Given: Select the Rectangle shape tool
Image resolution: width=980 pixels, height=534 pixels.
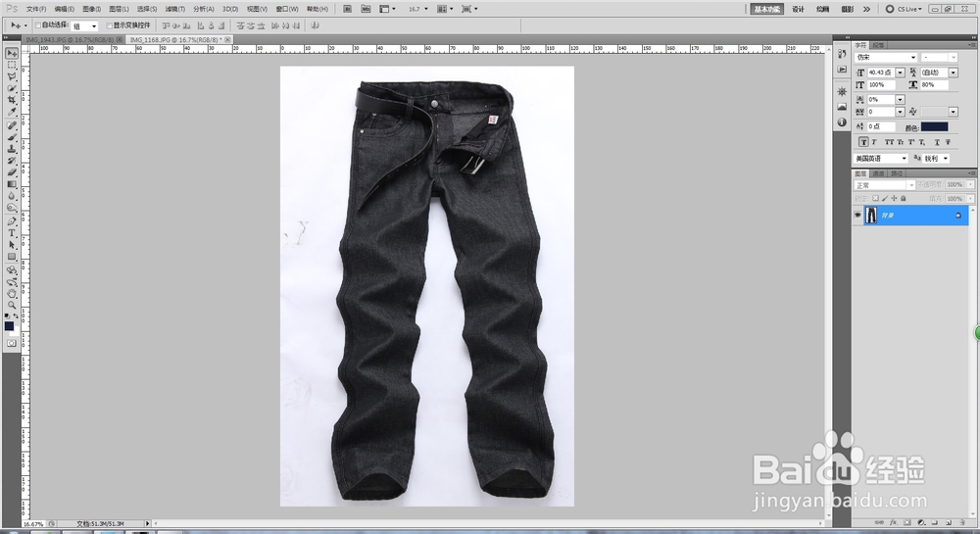Looking at the screenshot, I should click(11, 257).
